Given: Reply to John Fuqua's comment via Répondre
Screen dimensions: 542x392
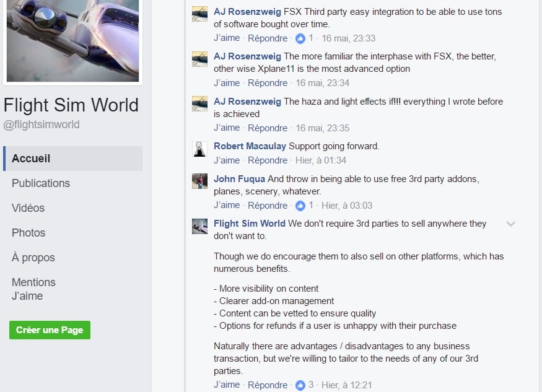Looking at the screenshot, I should tap(268, 206).
